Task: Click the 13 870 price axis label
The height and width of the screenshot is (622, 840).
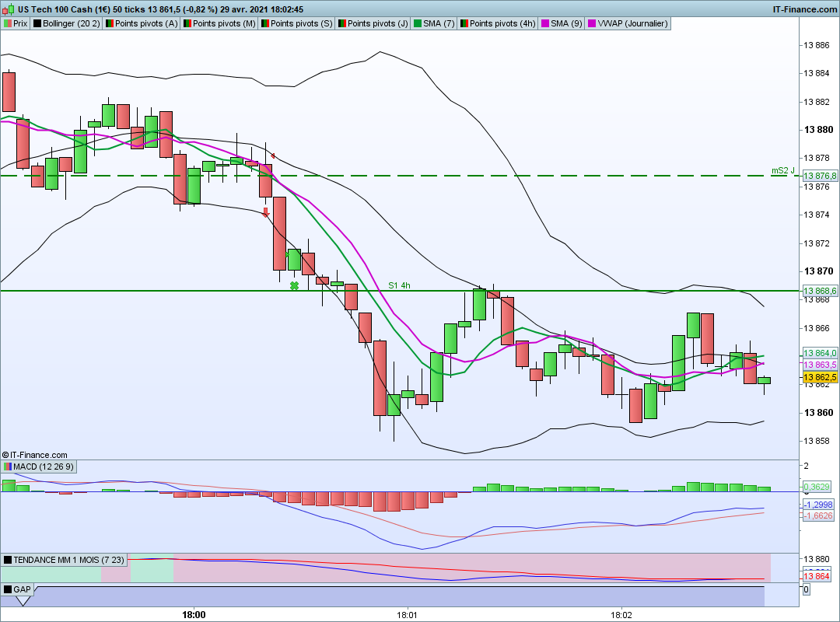Action: (x=818, y=271)
